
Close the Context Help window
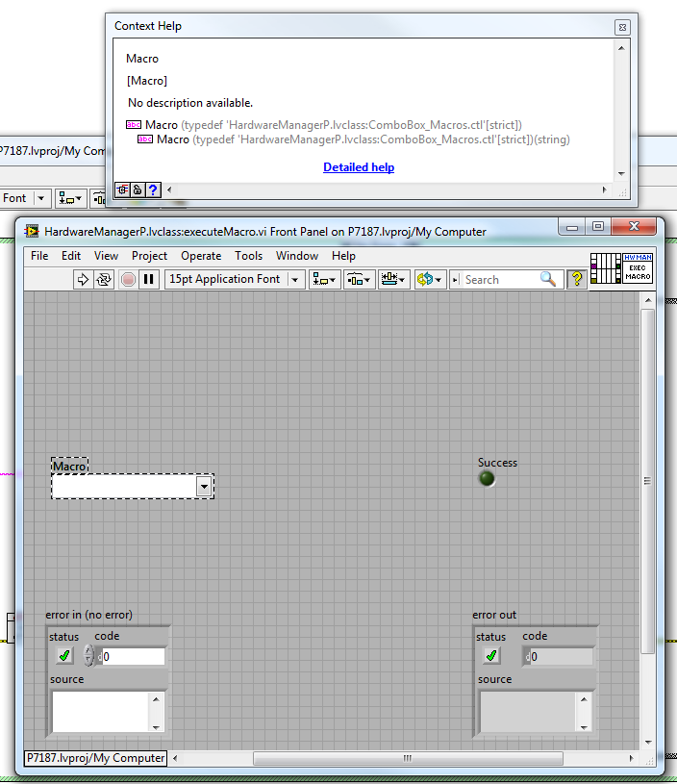click(x=622, y=28)
